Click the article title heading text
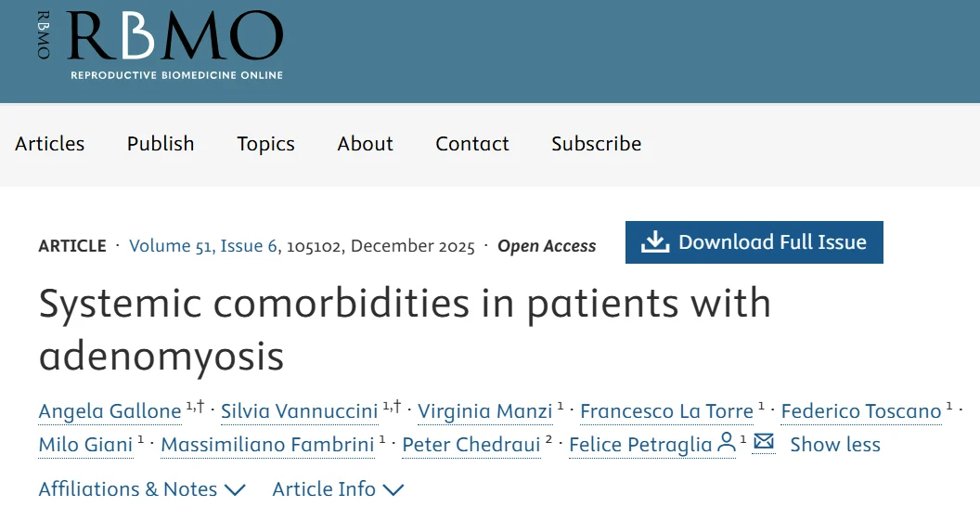 pos(405,329)
